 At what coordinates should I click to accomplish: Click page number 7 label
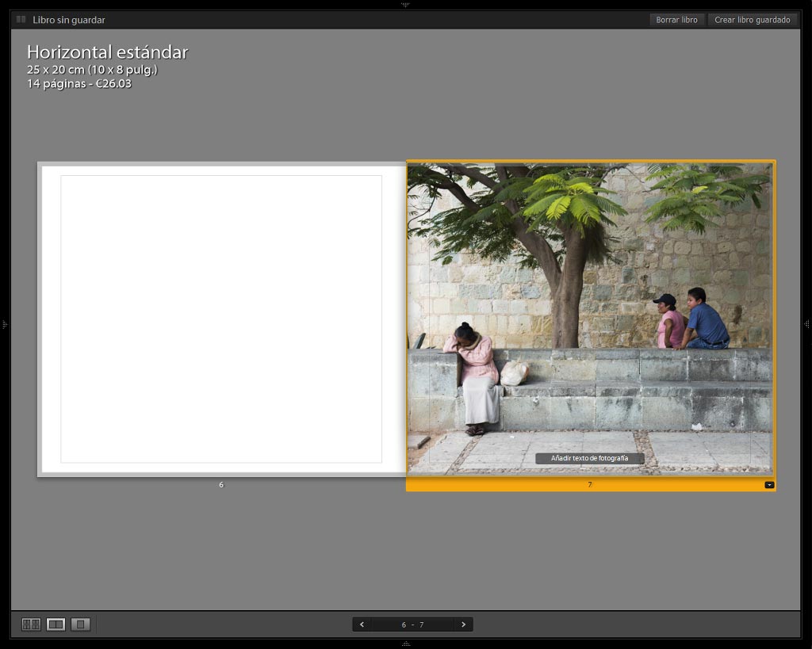pos(590,485)
